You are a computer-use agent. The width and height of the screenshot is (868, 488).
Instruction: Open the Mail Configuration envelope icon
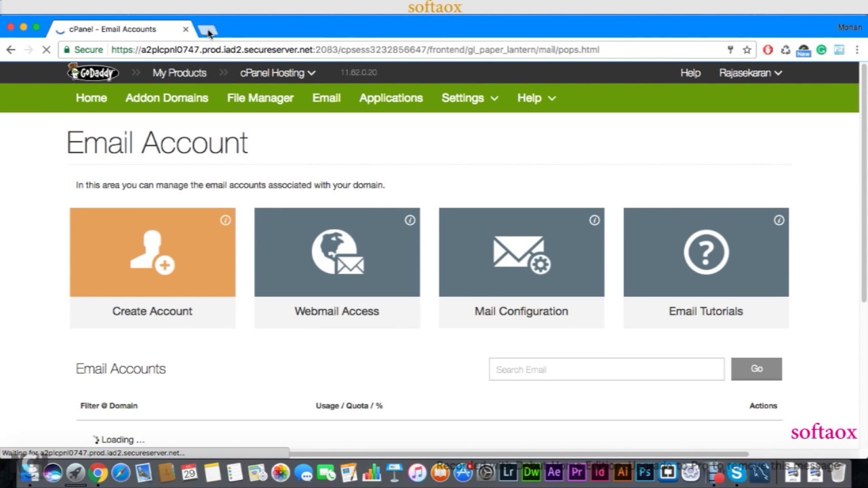point(521,252)
